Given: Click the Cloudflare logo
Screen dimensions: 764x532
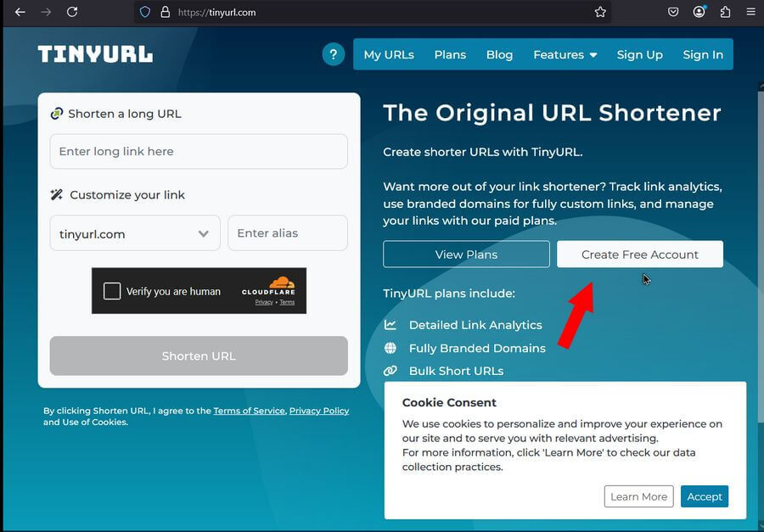Looking at the screenshot, I should pyautogui.click(x=269, y=286).
